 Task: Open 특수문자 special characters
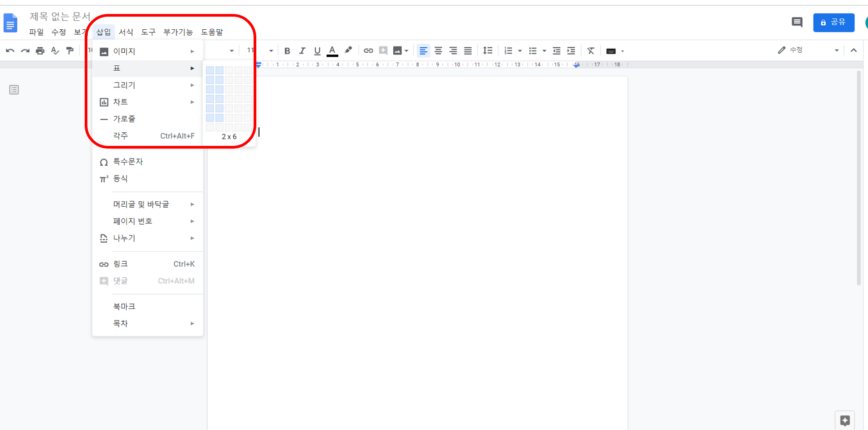pos(148,162)
